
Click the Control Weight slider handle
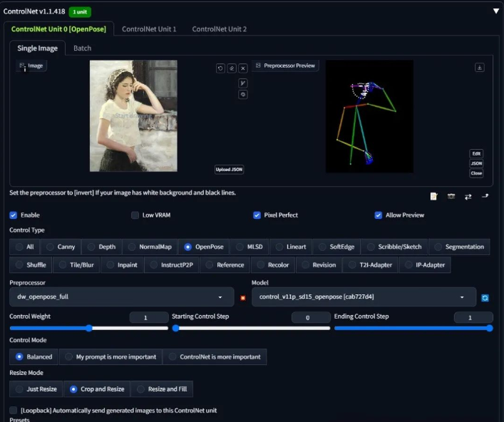click(89, 328)
